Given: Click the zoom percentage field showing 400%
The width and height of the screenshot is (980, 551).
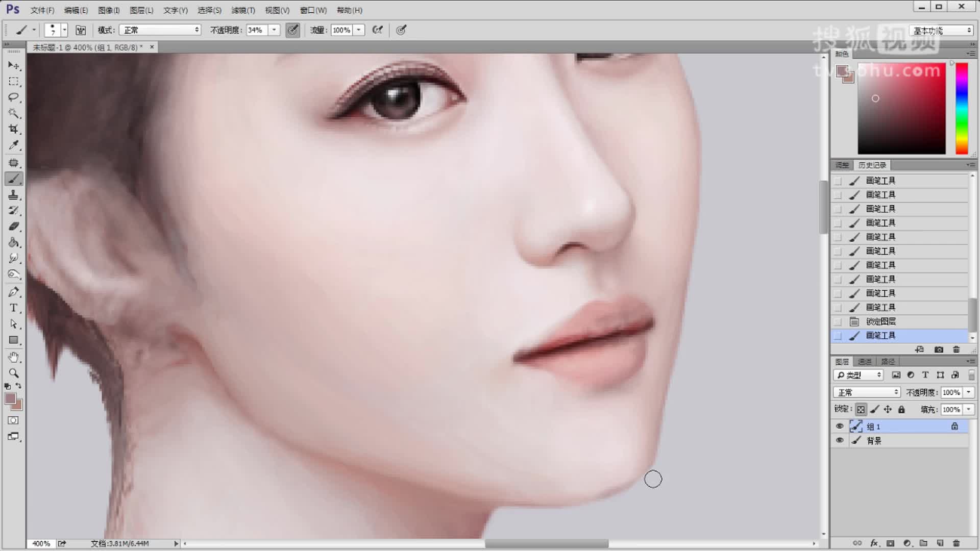Looking at the screenshot, I should [41, 543].
